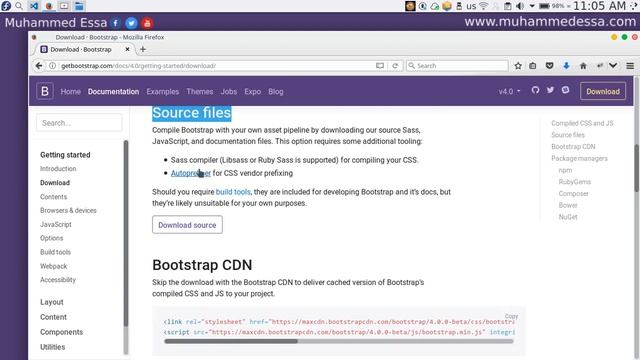Open the Fedora application launcher menu
The width and height of the screenshot is (640, 360).
pyautogui.click(x=6, y=6)
